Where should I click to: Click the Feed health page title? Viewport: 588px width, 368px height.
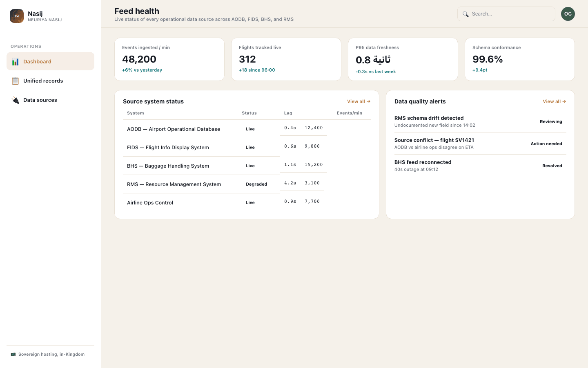pos(137,11)
